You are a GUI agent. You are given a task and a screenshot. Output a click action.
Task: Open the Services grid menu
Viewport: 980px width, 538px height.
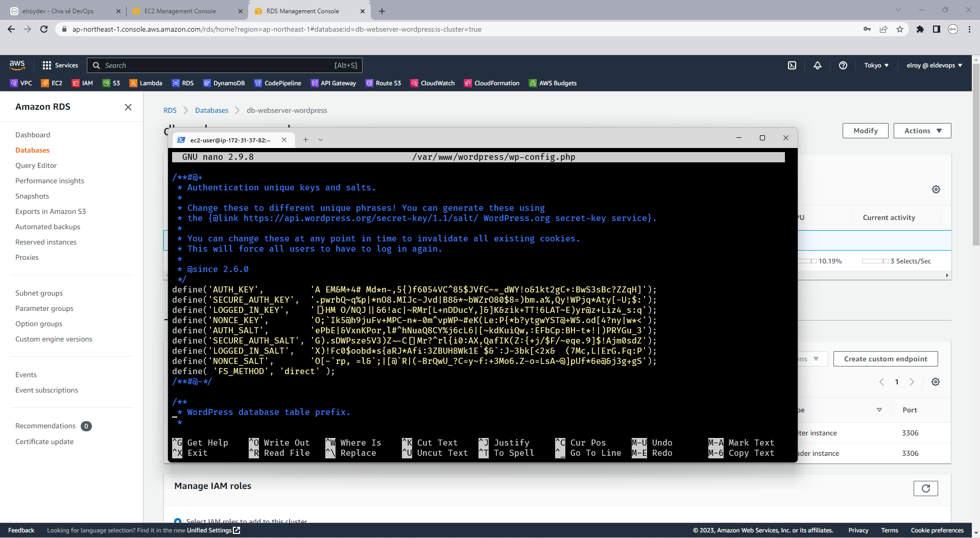pyautogui.click(x=60, y=65)
